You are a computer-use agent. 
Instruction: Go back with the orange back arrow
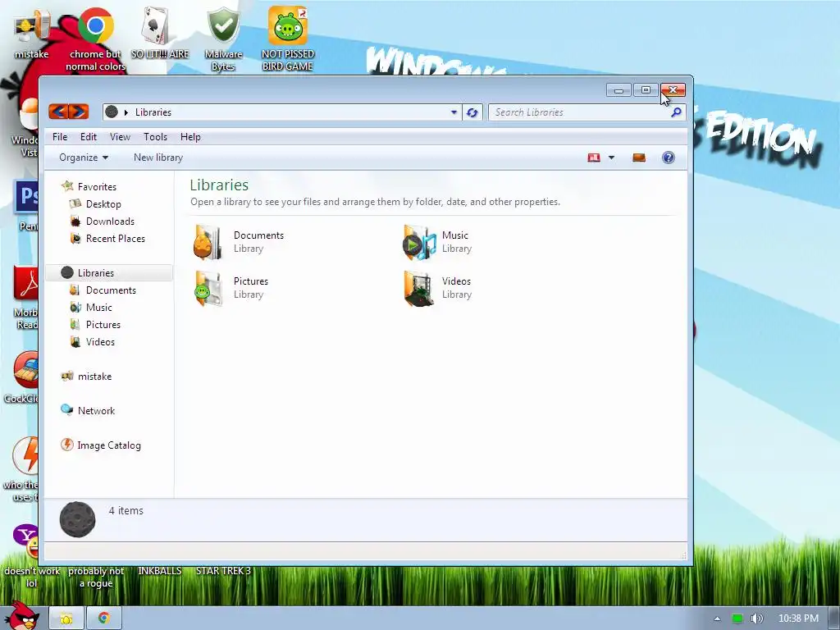[x=58, y=112]
